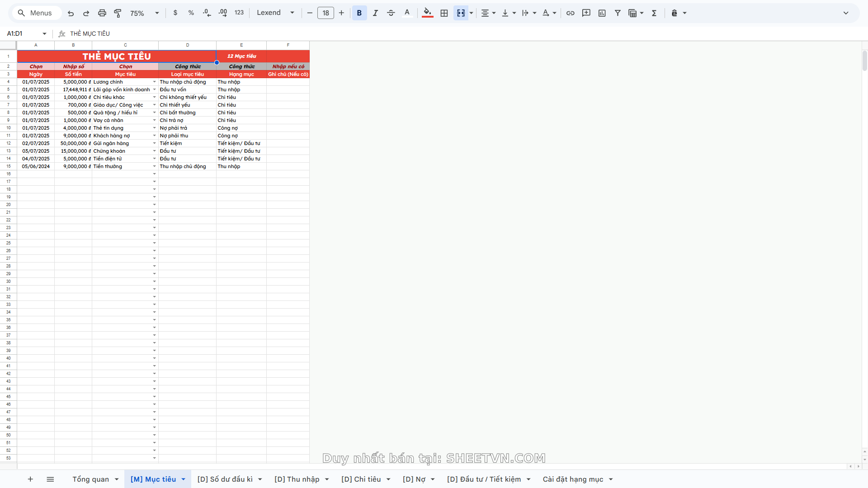Click the Print icon
The image size is (868, 488).
102,13
